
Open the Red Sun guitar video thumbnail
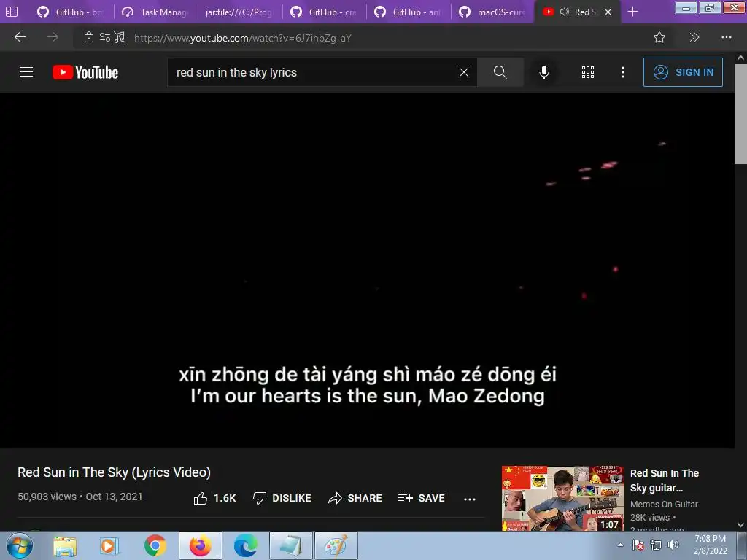(x=562, y=498)
